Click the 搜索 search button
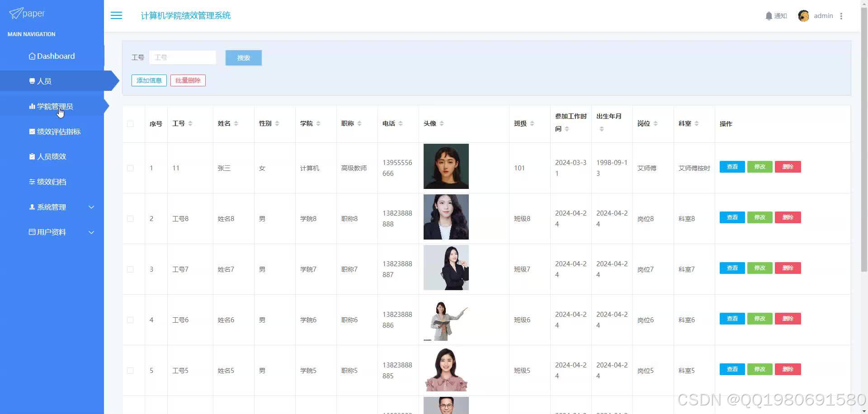 click(244, 58)
